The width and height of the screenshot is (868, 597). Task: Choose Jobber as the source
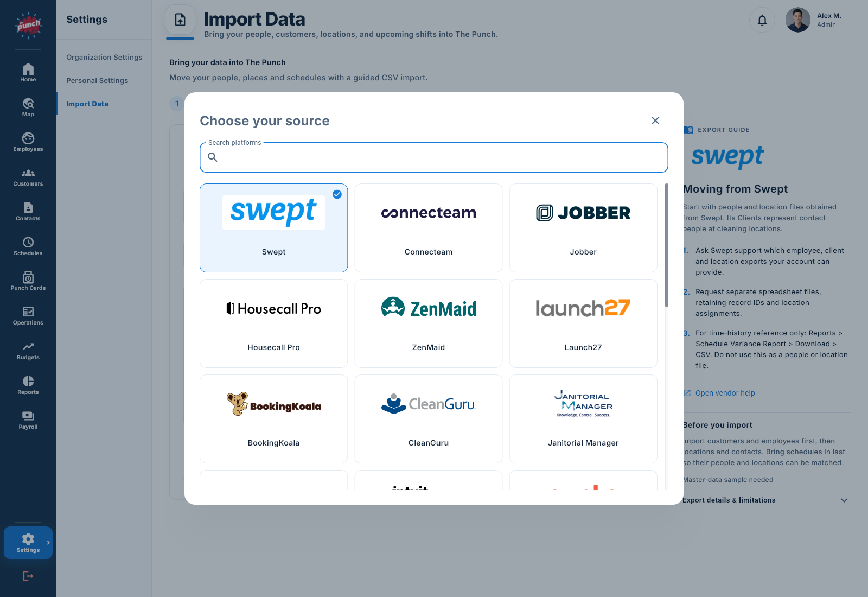coord(583,228)
